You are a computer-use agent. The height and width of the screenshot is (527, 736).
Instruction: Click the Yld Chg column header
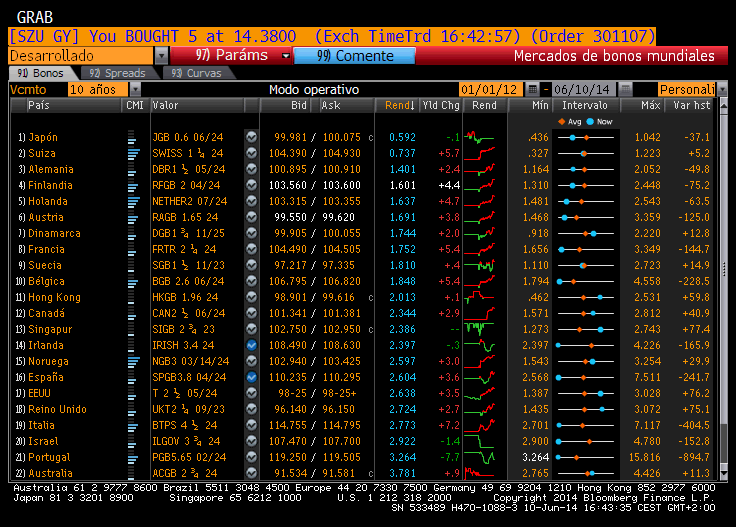click(441, 106)
